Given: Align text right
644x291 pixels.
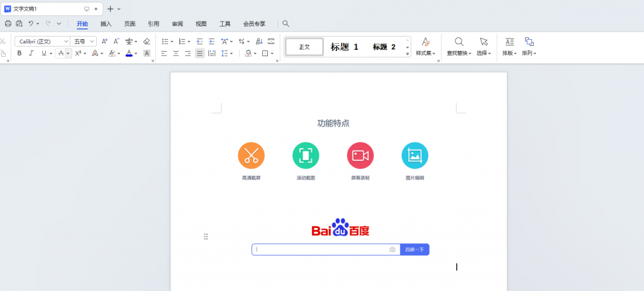Looking at the screenshot, I should click(x=187, y=53).
